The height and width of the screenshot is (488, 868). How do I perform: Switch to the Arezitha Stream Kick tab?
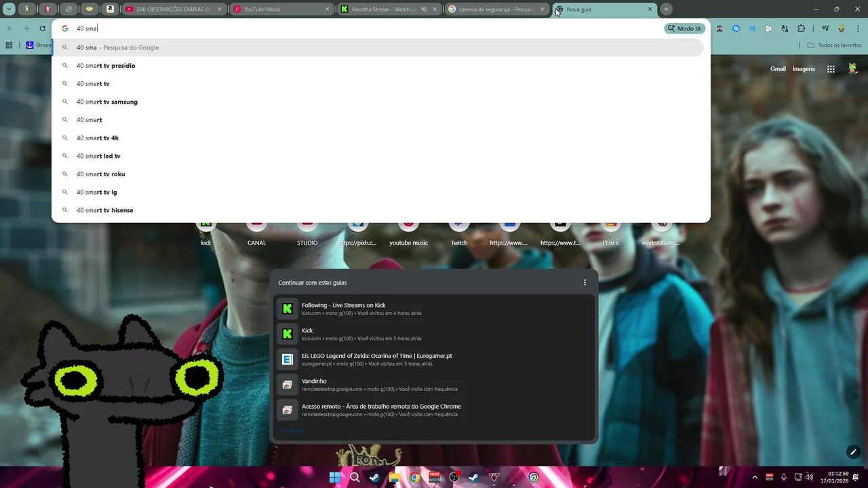(x=389, y=9)
